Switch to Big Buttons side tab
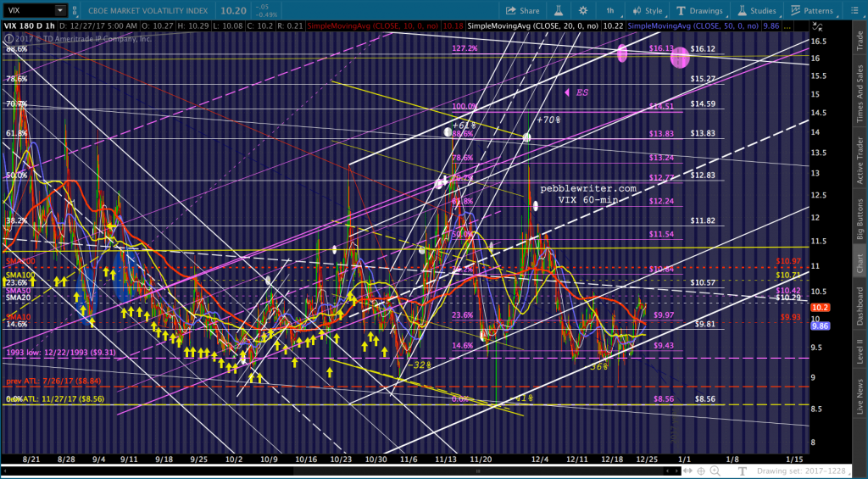868x479 pixels. pyautogui.click(x=860, y=218)
